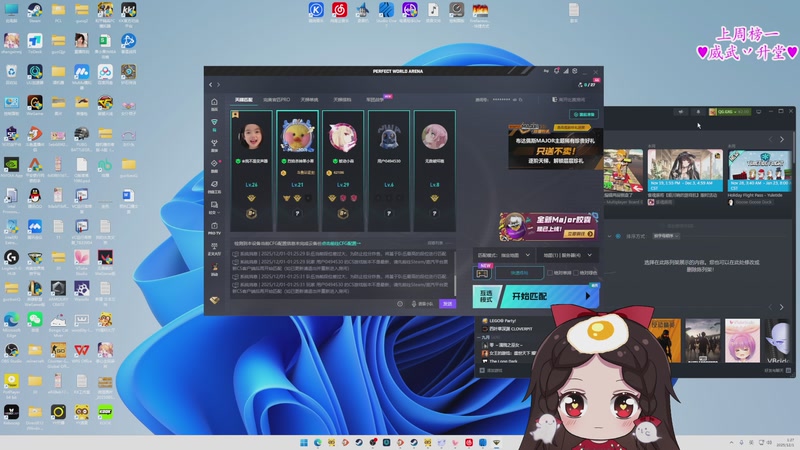Open the settings gear in Arena title bar

click(575, 71)
